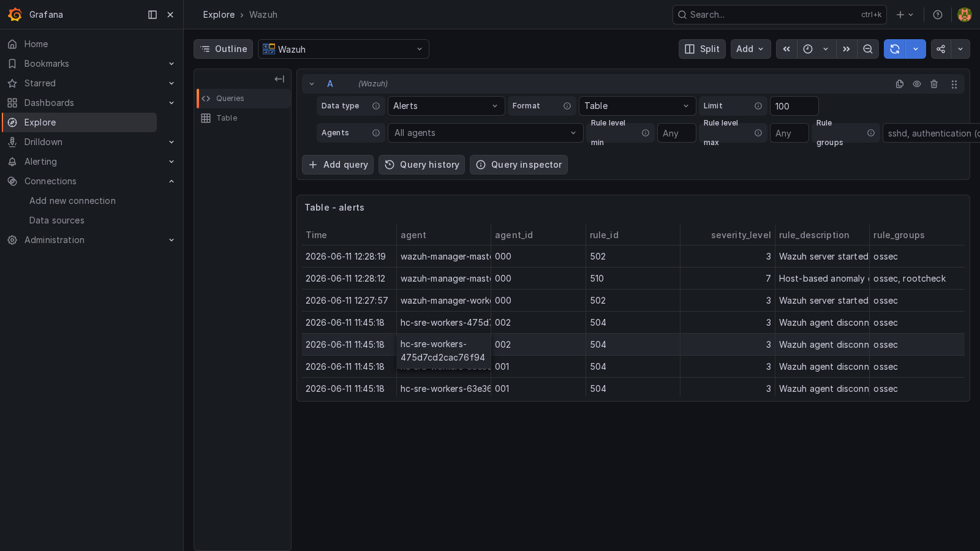980x551 pixels.
Task: Click the Split pane button
Action: point(702,49)
